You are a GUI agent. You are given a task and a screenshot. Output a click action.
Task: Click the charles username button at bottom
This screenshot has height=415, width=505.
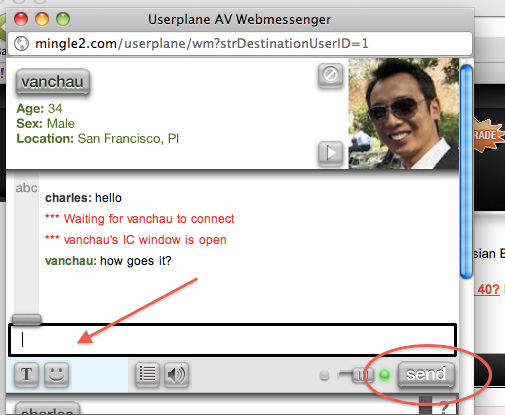coord(47,409)
